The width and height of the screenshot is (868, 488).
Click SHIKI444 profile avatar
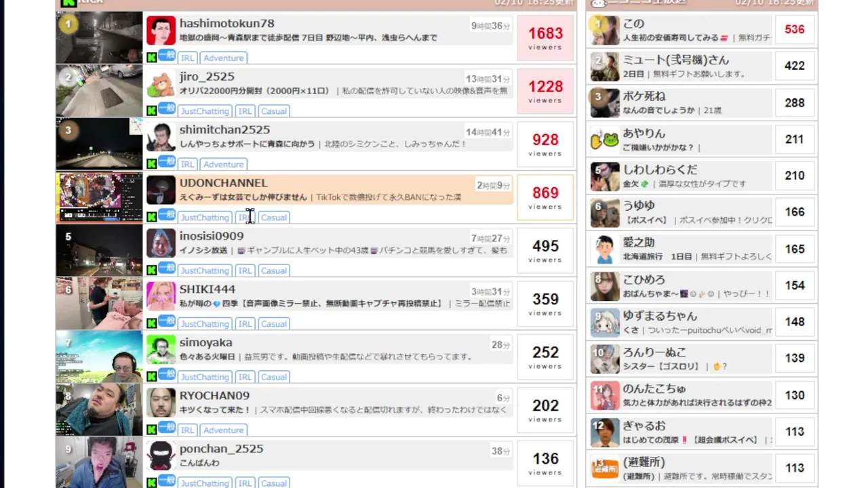click(x=161, y=297)
